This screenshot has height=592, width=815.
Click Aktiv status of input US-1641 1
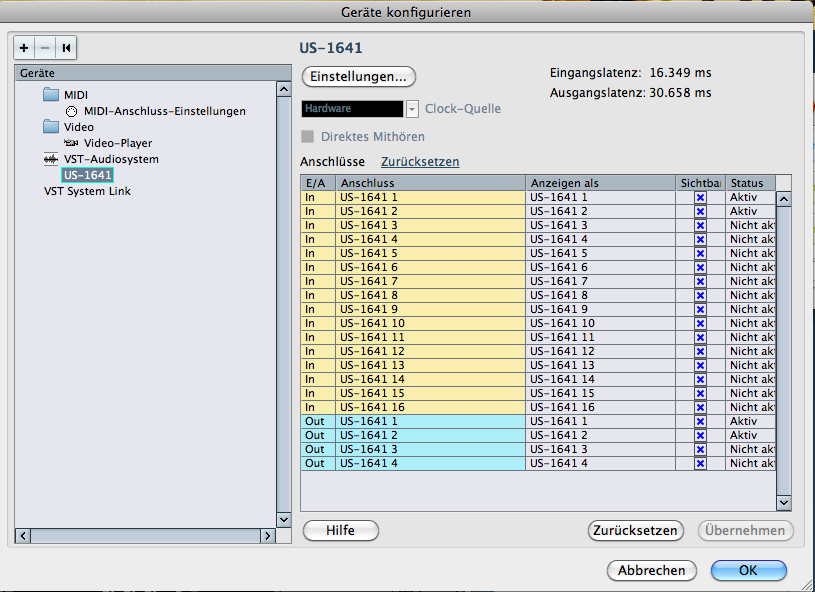pyautogui.click(x=751, y=198)
